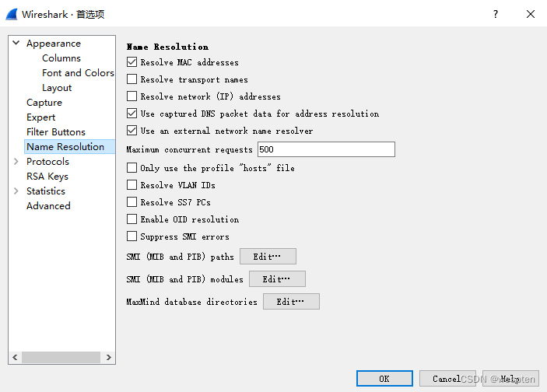
Task: Edit SMI (MIB and PIB) paths
Action: pyautogui.click(x=268, y=257)
